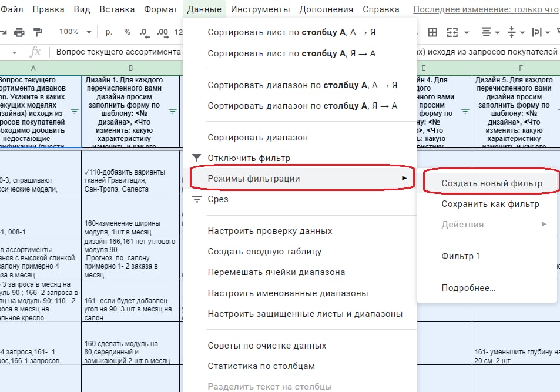
Task: Click the vertical align icon
Action: [511, 32]
